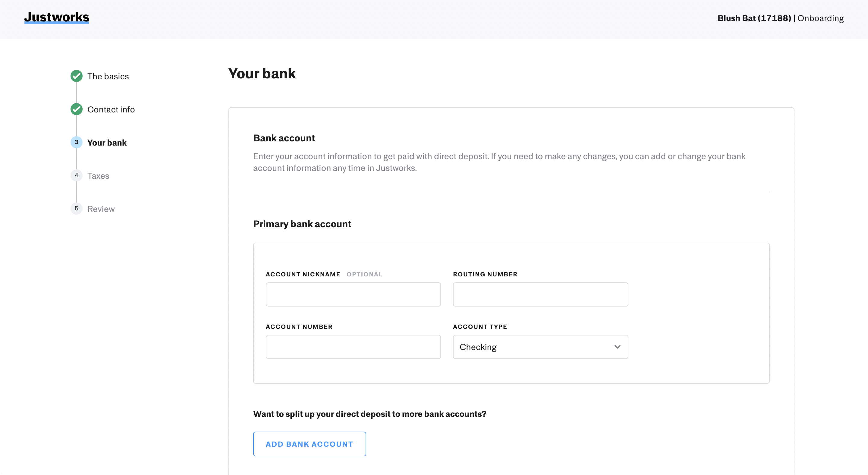Open the Contact info step
Screen dimensions: 868x475
[x=111, y=109]
